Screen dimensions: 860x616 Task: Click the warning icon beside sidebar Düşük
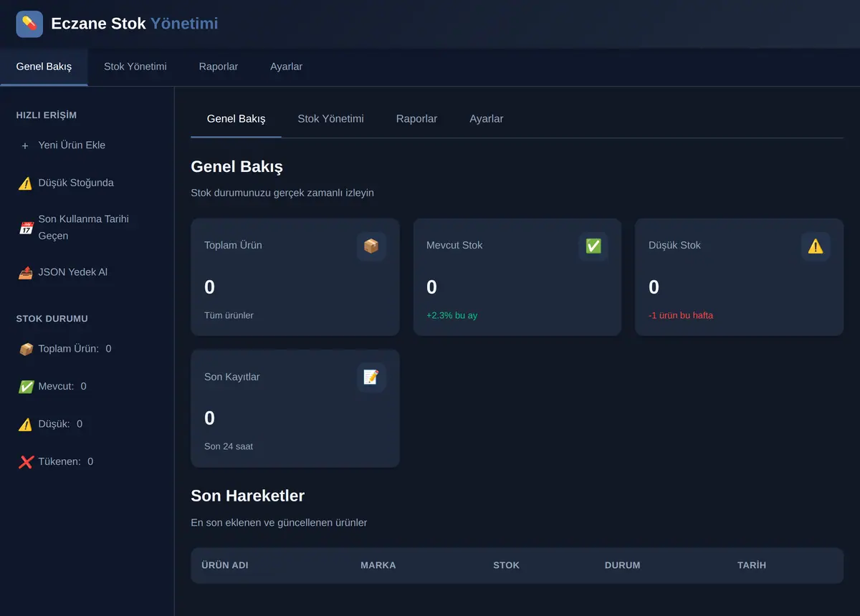click(26, 425)
